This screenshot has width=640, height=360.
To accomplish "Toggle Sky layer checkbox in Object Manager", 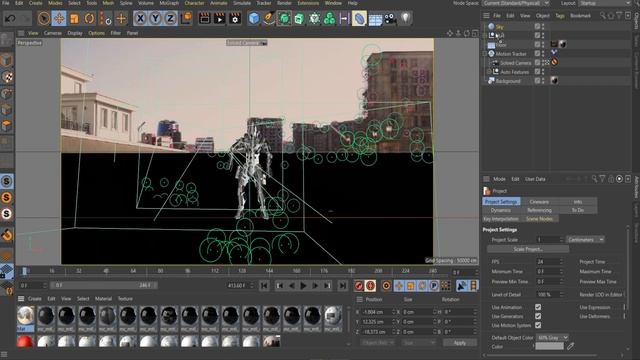I will click(537, 26).
